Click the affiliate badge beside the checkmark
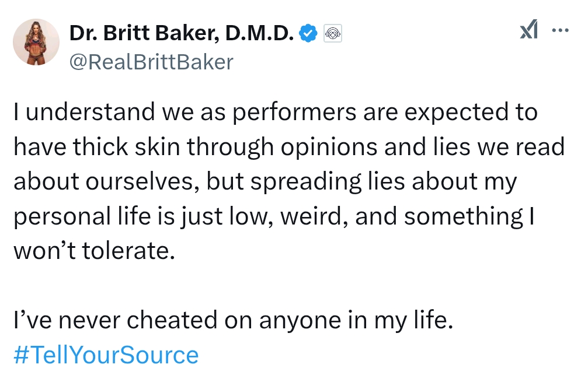Viewport: 588px width, 382px height. click(333, 34)
